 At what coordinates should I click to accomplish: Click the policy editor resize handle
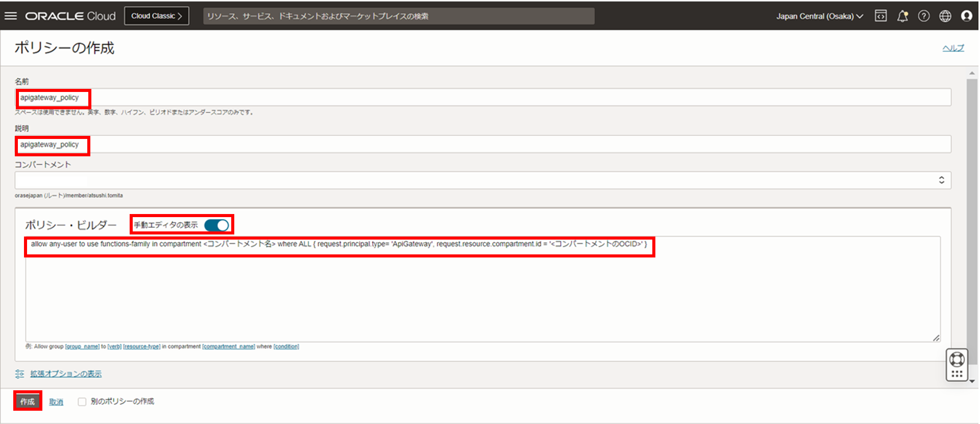[x=936, y=338]
